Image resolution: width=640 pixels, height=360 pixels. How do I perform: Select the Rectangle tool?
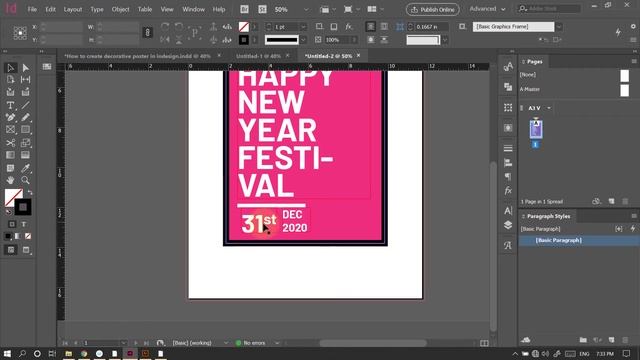pyautogui.click(x=25, y=130)
